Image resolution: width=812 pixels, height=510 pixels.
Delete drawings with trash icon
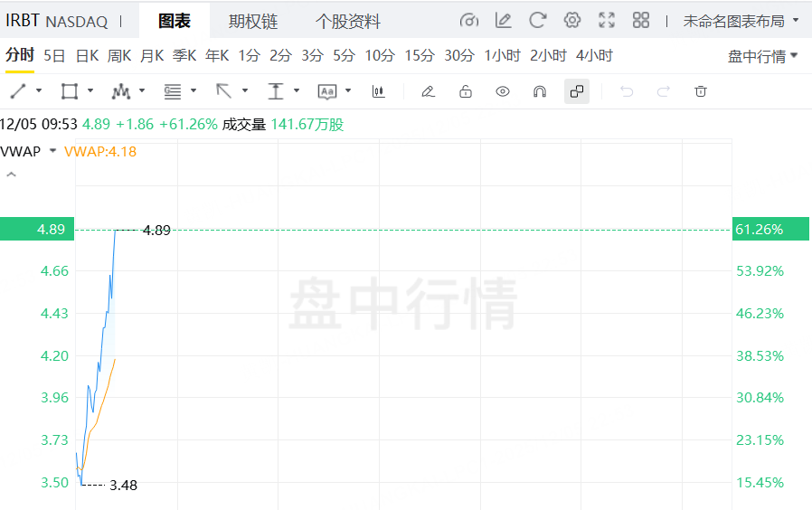[701, 91]
